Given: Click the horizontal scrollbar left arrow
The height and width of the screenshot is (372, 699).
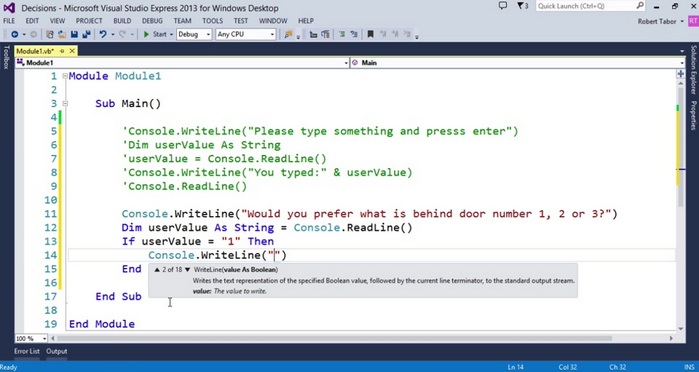Looking at the screenshot, I should [x=53, y=339].
